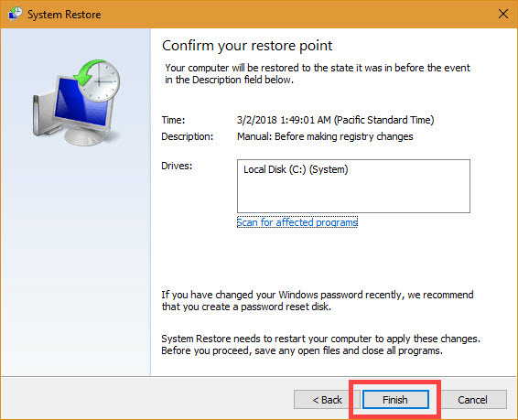Click the restore time value 3/2/2018 1:49:01 AM

[284, 120]
